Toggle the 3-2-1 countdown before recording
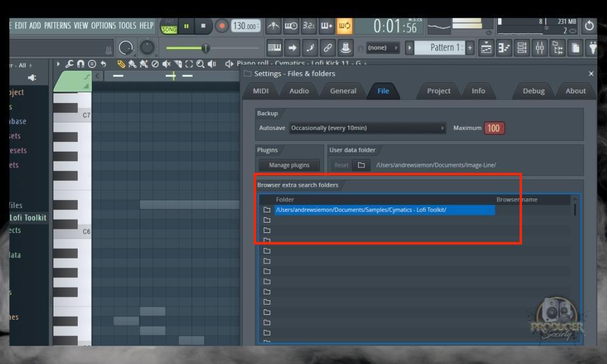The image size is (607, 364). pos(308,26)
